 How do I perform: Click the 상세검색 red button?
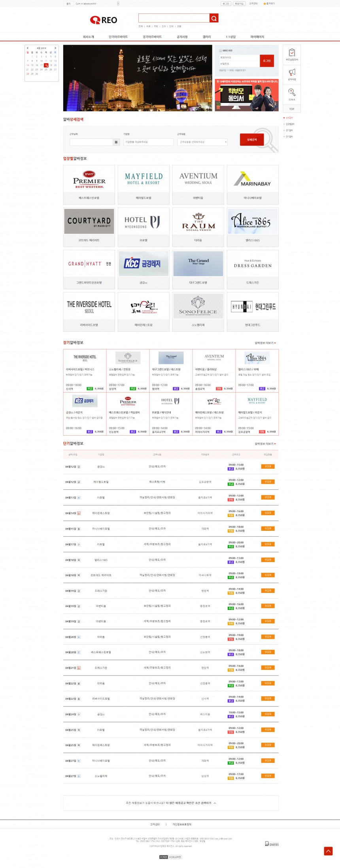click(252, 140)
